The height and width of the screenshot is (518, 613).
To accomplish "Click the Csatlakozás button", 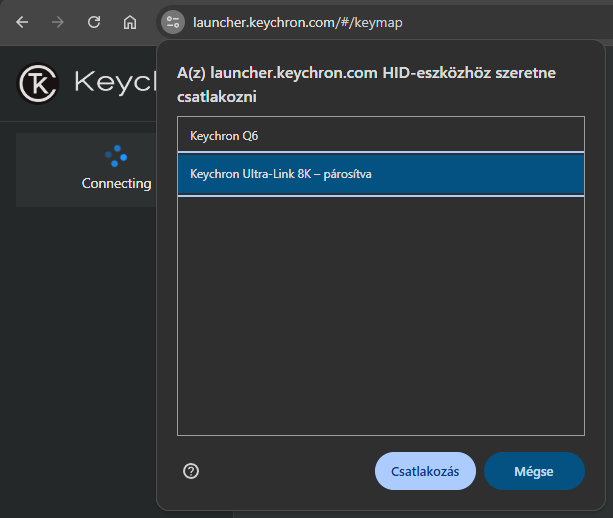I will (x=425, y=471).
